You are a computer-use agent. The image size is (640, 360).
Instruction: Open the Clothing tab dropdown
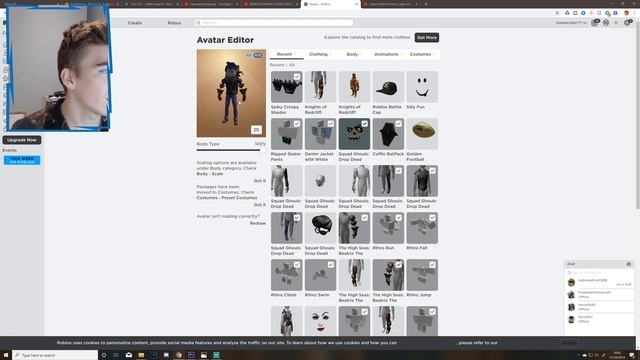(320, 54)
